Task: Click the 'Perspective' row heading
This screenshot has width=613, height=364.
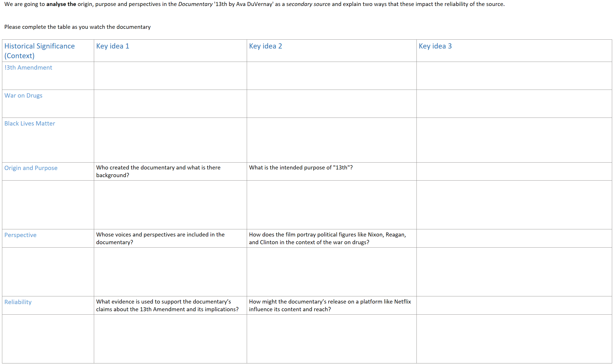Action: pyautogui.click(x=20, y=235)
